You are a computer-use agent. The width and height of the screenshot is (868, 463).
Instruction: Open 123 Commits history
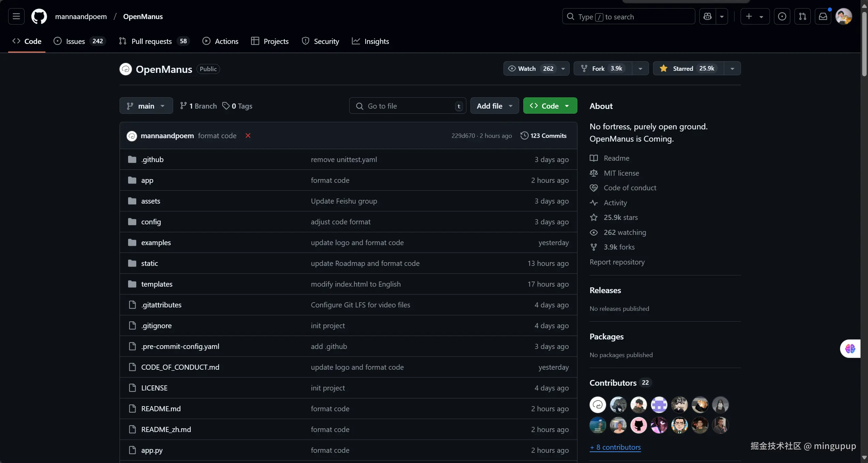[543, 135]
